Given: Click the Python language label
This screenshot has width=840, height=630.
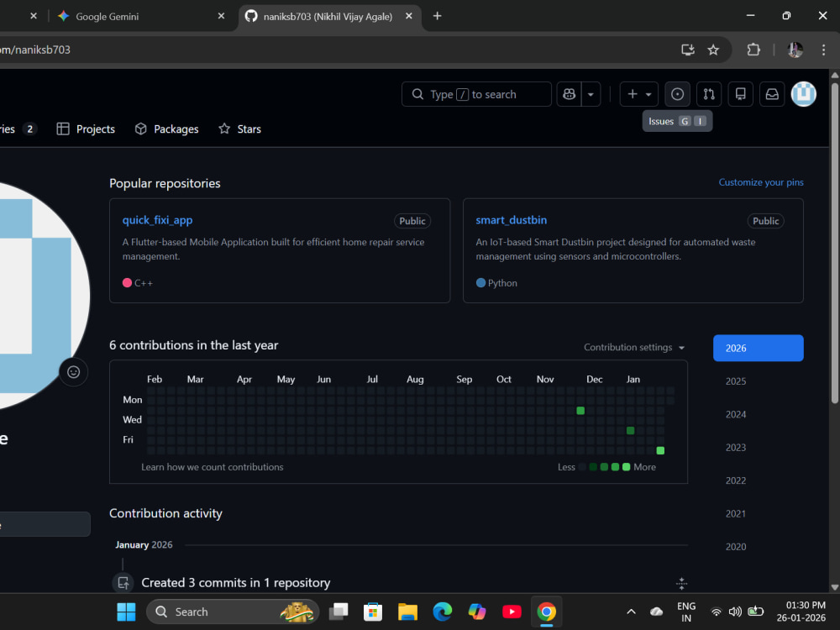Looking at the screenshot, I should tap(502, 283).
